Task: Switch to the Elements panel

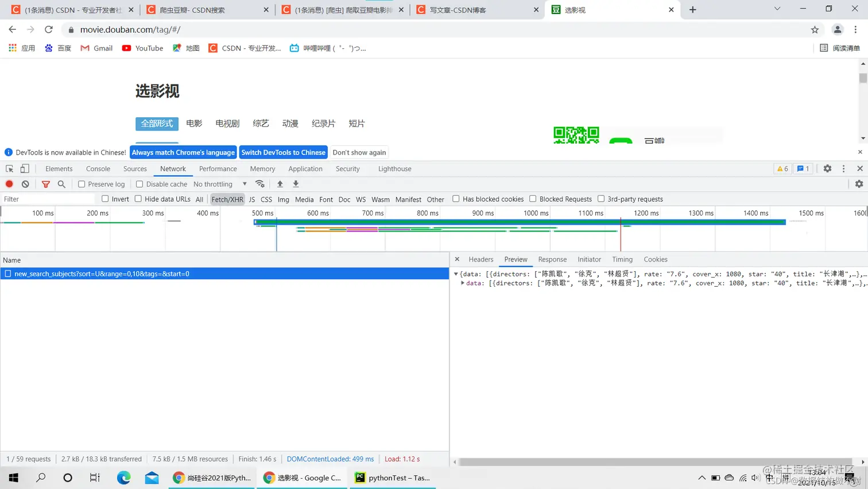Action: click(x=59, y=169)
